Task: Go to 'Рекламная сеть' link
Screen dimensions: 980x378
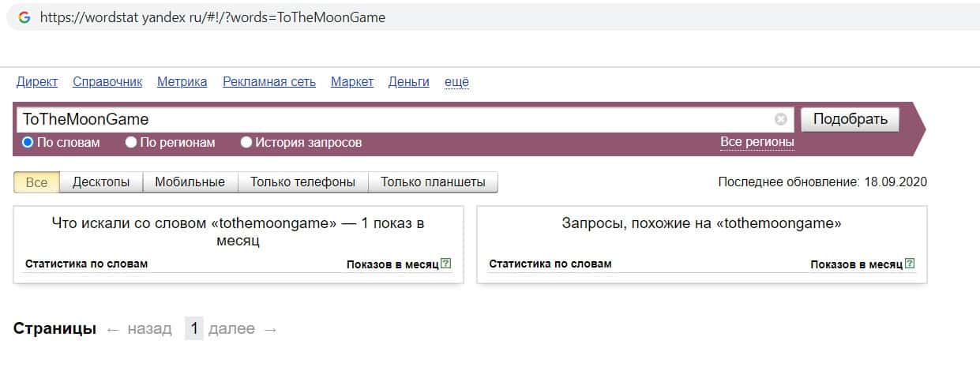Action: tap(268, 82)
